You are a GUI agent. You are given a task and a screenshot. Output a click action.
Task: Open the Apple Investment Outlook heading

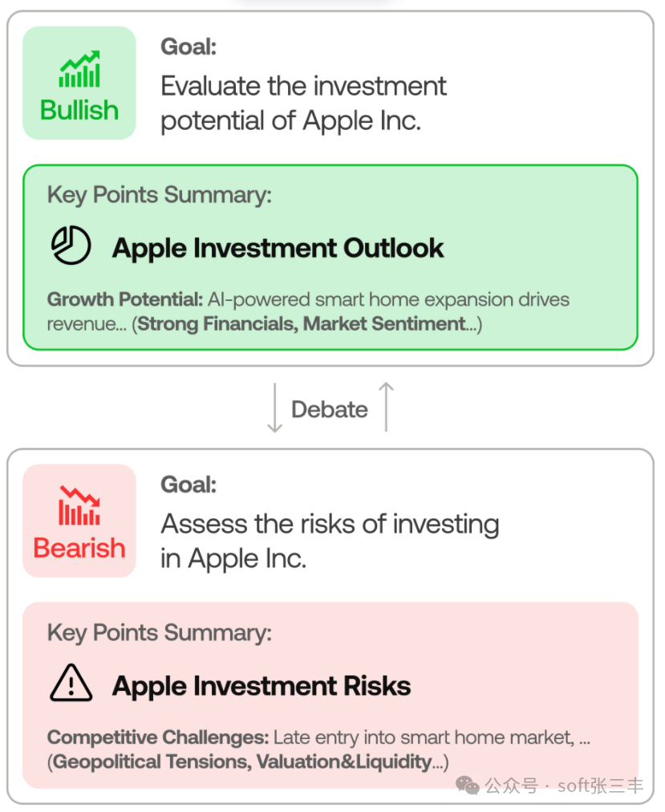pos(278,248)
